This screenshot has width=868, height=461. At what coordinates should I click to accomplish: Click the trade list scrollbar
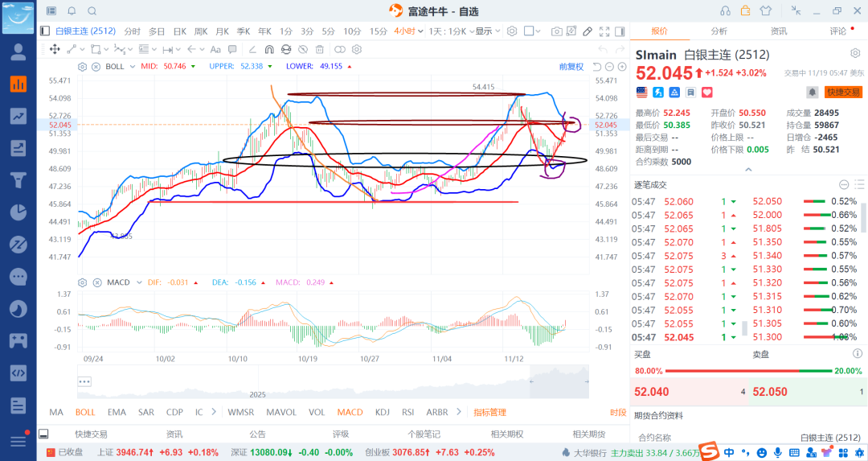(863, 218)
